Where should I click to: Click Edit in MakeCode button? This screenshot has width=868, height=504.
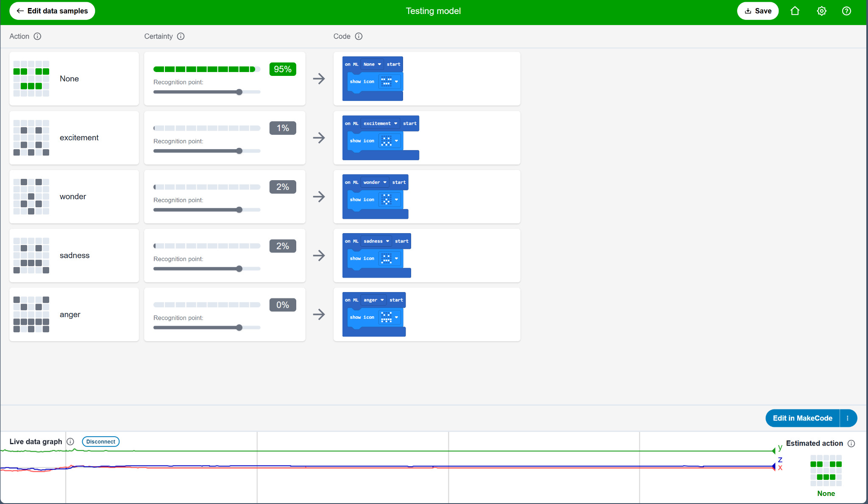pyautogui.click(x=802, y=418)
